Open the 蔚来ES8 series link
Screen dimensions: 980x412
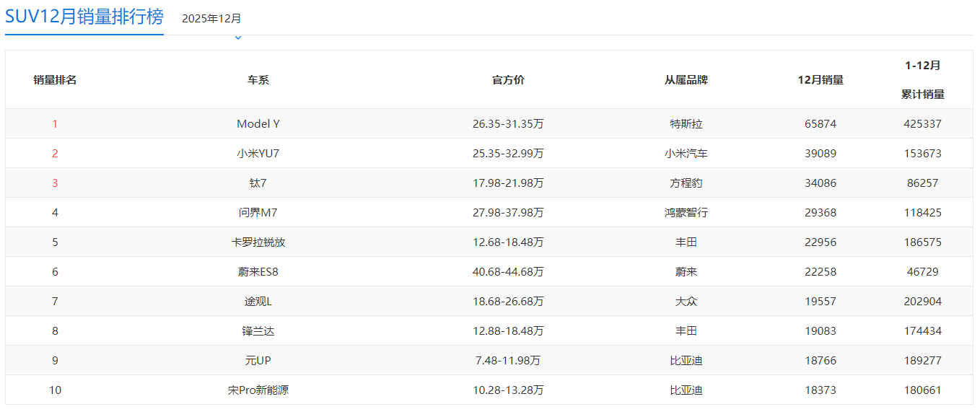(x=258, y=272)
